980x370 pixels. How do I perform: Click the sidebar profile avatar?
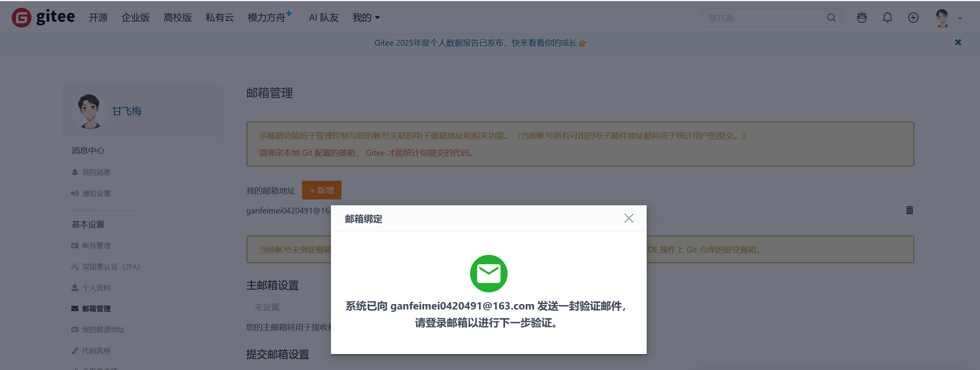(x=89, y=111)
